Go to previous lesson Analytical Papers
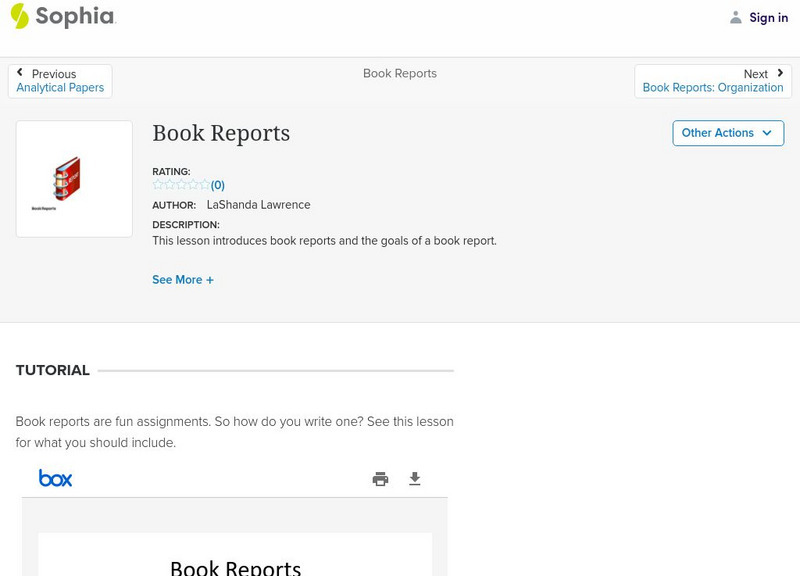 [x=60, y=88]
